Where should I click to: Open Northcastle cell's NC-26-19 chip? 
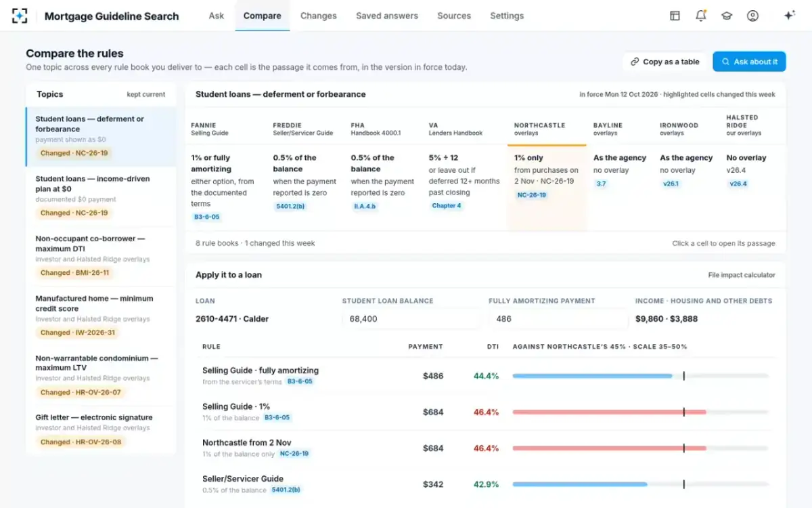click(532, 195)
